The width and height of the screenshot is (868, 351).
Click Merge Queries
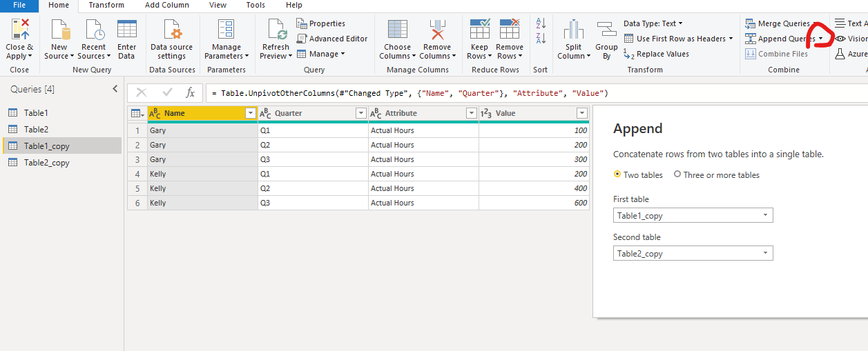pyautogui.click(x=778, y=23)
